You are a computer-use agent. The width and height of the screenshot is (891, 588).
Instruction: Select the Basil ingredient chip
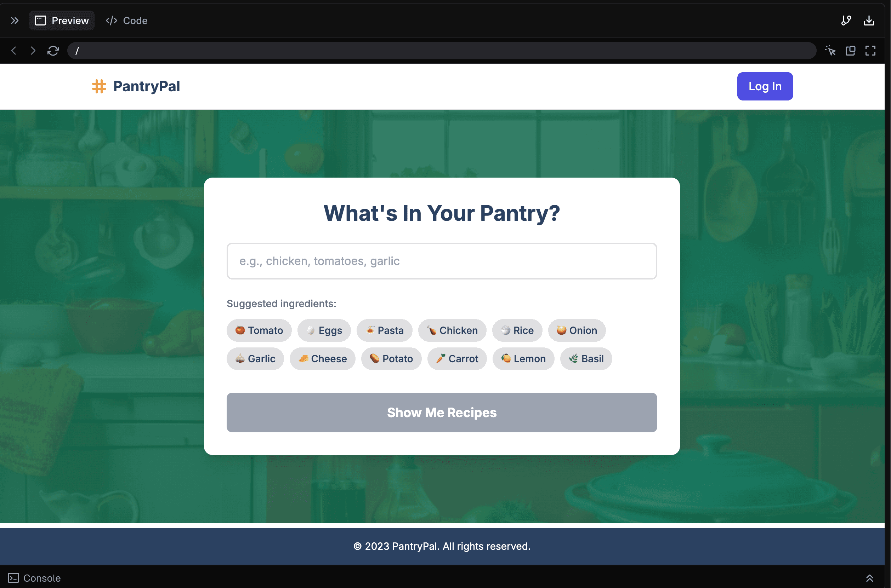[x=585, y=358]
